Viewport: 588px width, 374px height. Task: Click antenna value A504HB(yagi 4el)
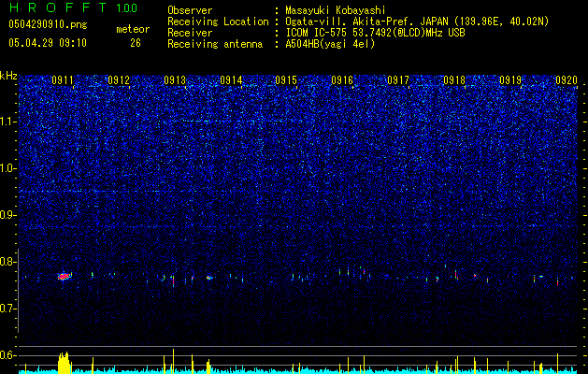[x=330, y=44]
